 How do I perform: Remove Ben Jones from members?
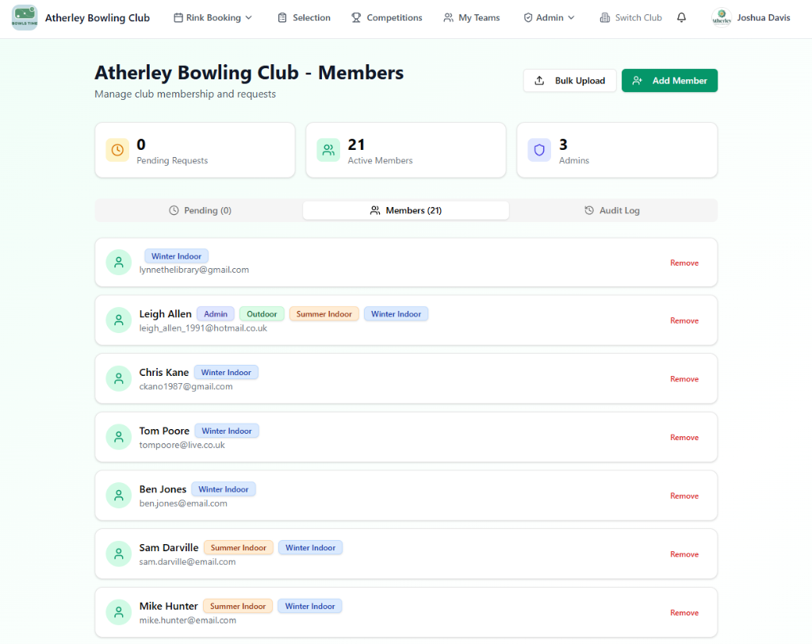point(684,496)
